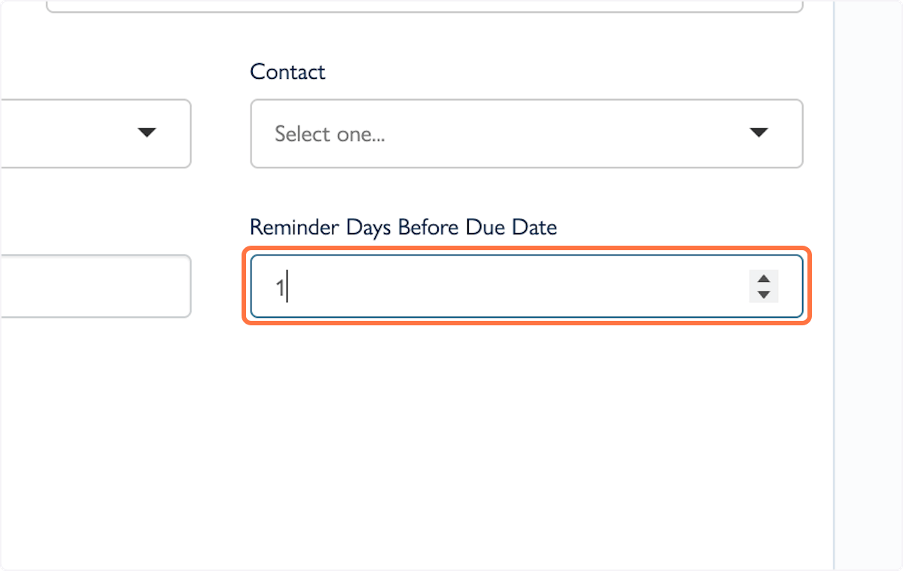Click the gray spinner background of number field
This screenshot has width=904, height=572.
(x=764, y=287)
